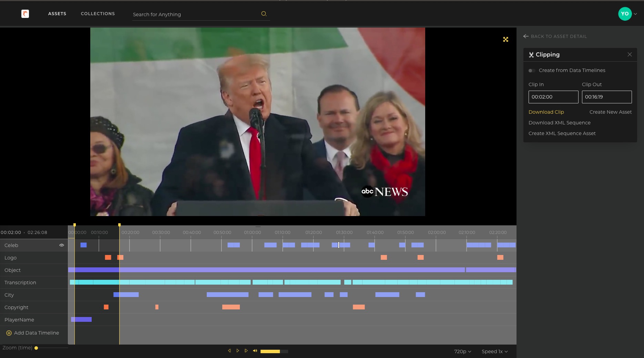Click the 01:00:00 ruler mark

253,233
